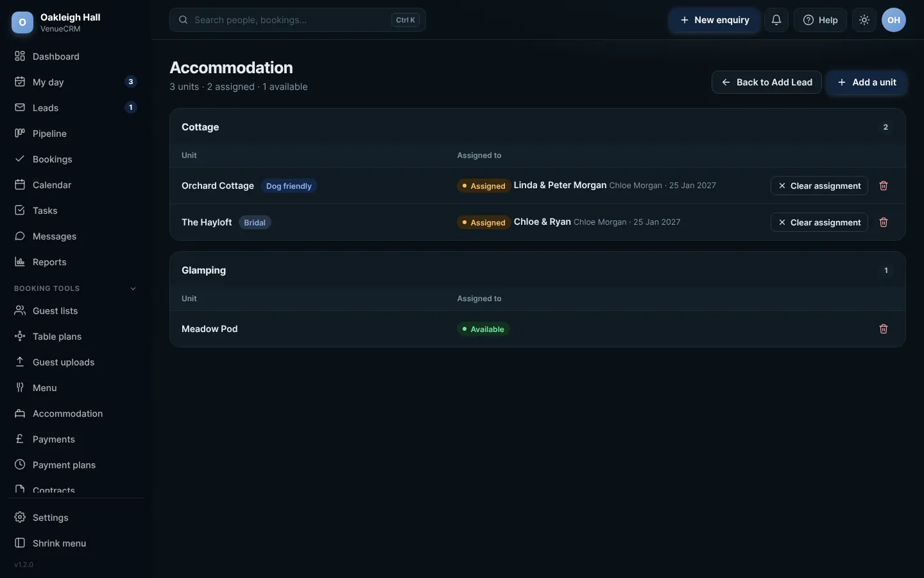
Task: Open the Pipeline view
Action: (76, 134)
